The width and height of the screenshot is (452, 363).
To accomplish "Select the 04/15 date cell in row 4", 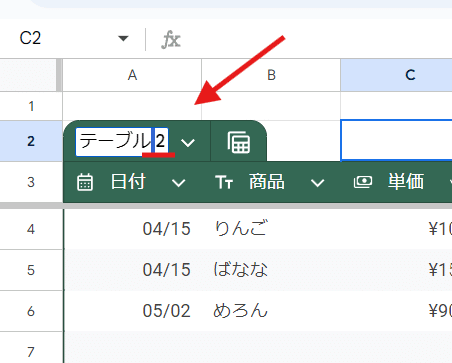I will (133, 229).
